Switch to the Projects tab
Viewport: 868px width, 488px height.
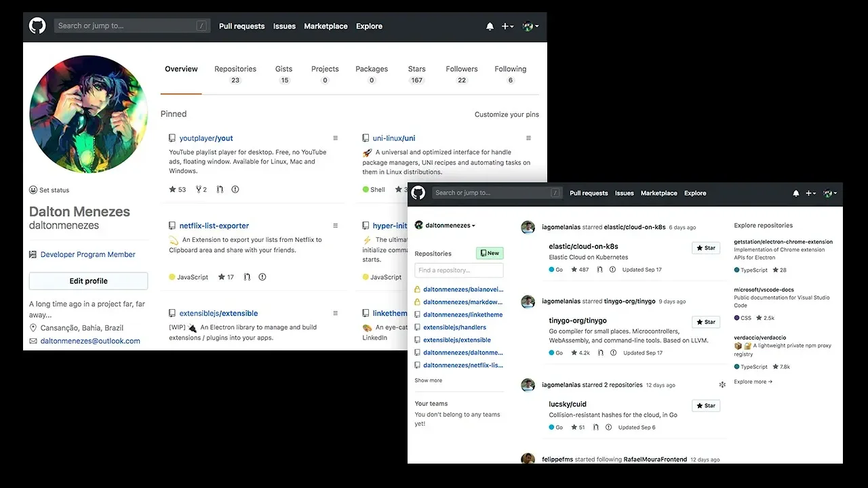coord(325,75)
